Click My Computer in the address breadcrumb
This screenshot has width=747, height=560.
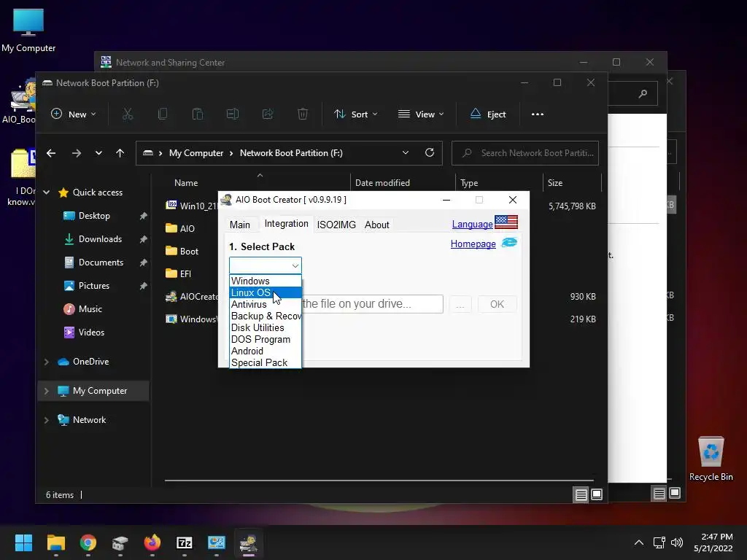click(x=196, y=153)
